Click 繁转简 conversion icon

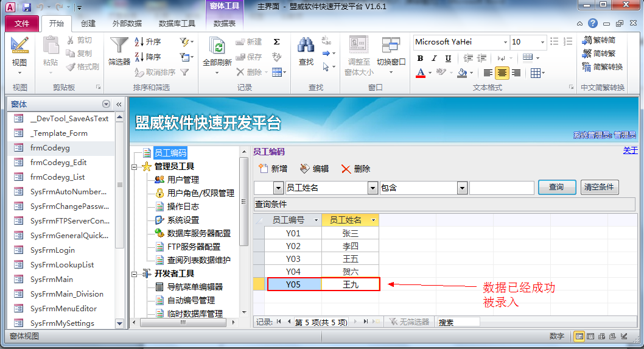pos(599,40)
